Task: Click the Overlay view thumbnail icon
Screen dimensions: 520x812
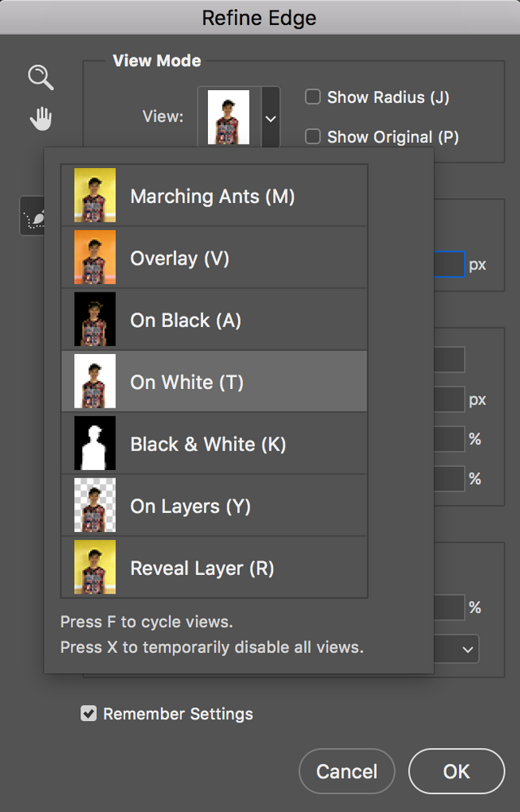Action: [x=95, y=258]
